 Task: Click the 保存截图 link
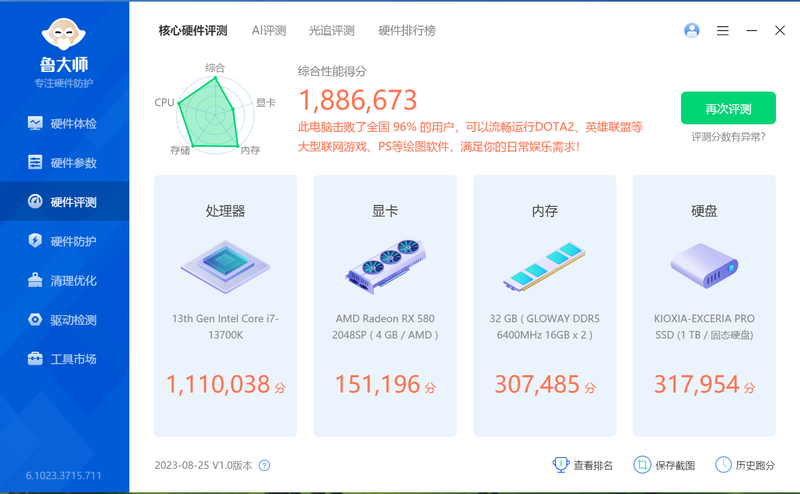(675, 465)
